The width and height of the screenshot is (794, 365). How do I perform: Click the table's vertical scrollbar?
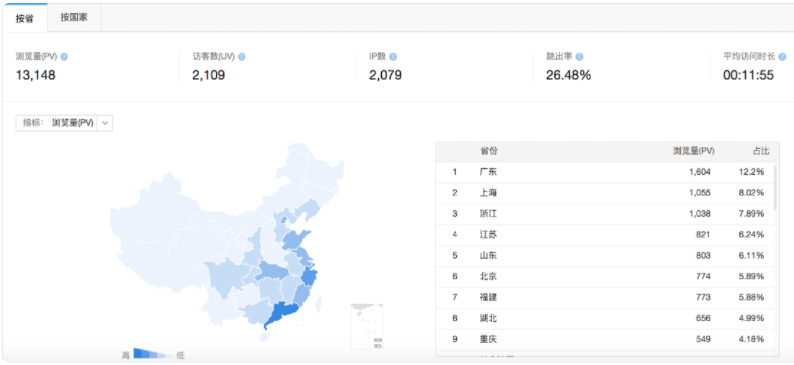776,186
